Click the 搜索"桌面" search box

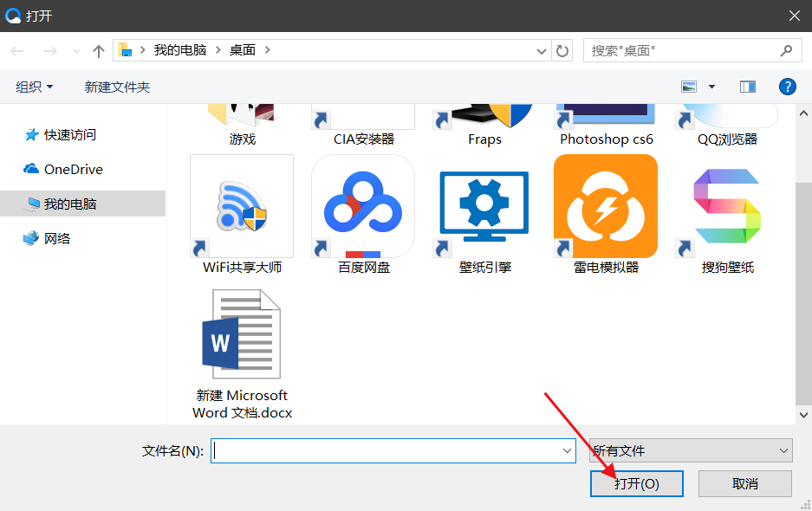pyautogui.click(x=692, y=50)
